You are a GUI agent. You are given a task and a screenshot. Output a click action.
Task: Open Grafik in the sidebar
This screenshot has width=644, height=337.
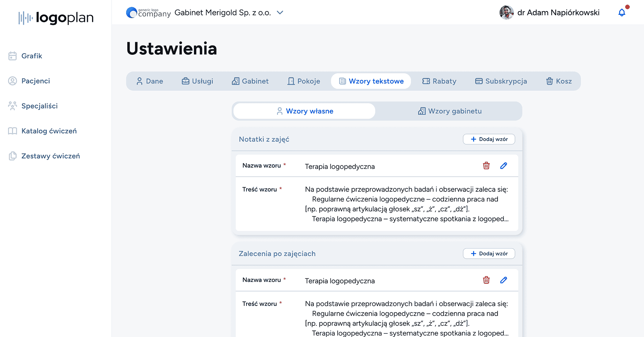[x=25, y=56]
